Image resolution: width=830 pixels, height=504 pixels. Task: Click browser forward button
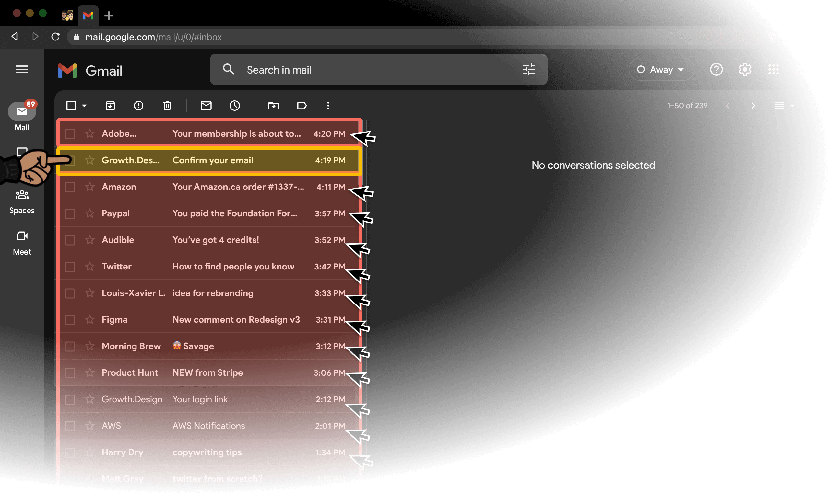click(35, 36)
